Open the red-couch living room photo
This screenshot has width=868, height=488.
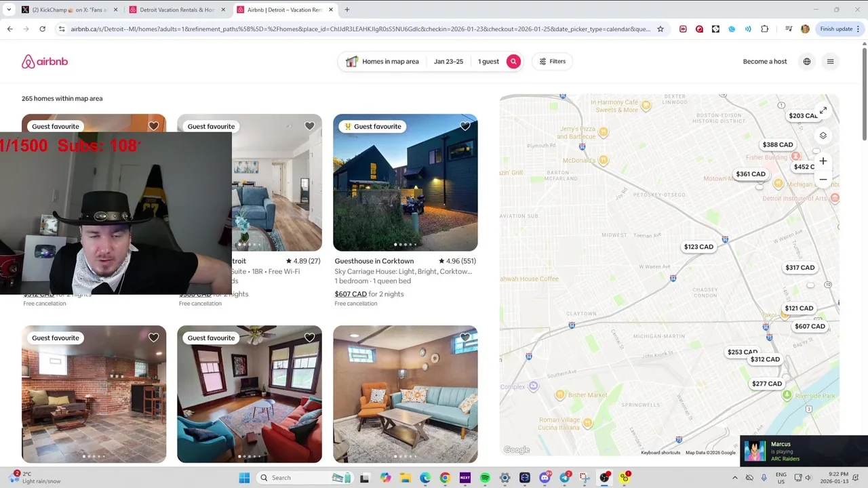coord(250,394)
